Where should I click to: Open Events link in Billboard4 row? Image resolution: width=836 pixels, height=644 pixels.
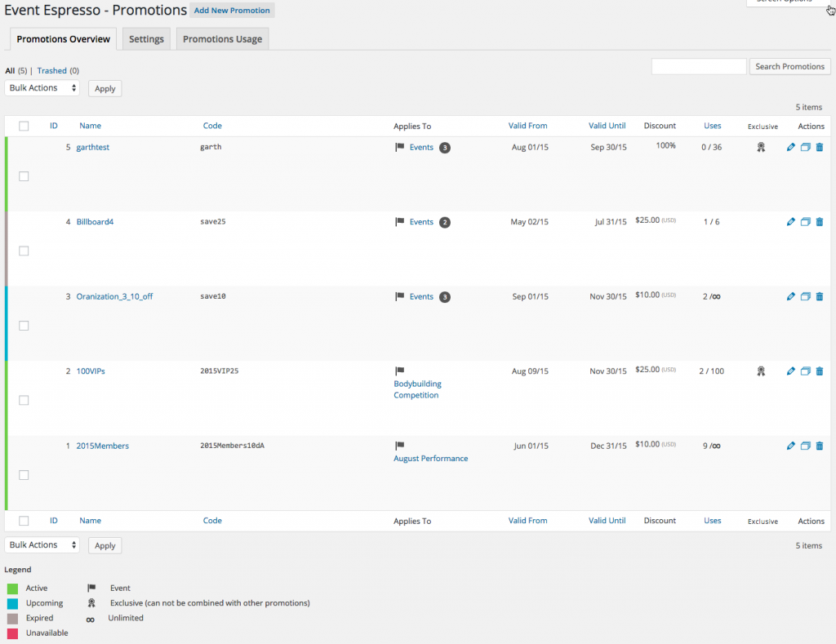tap(421, 222)
